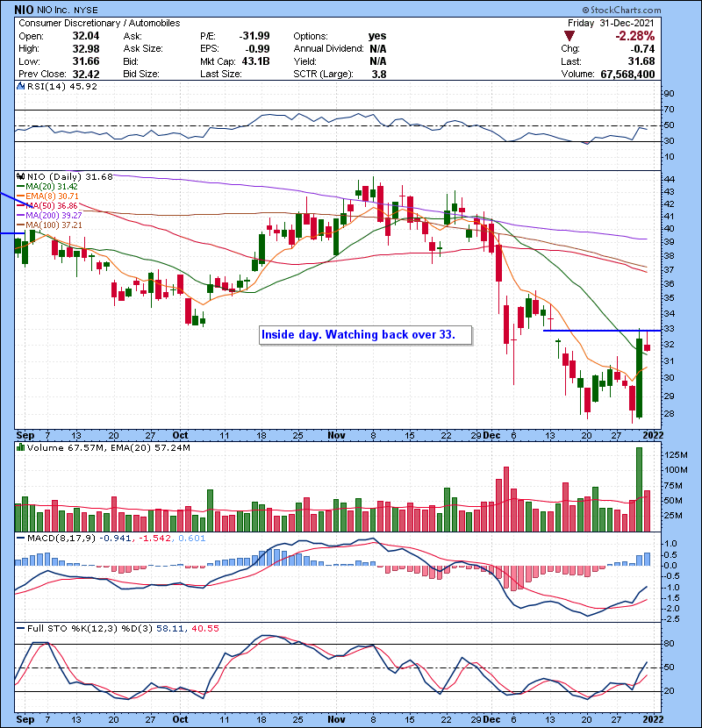Click the EMA(8) 30.71 legend entry
702x728 pixels.
47,196
